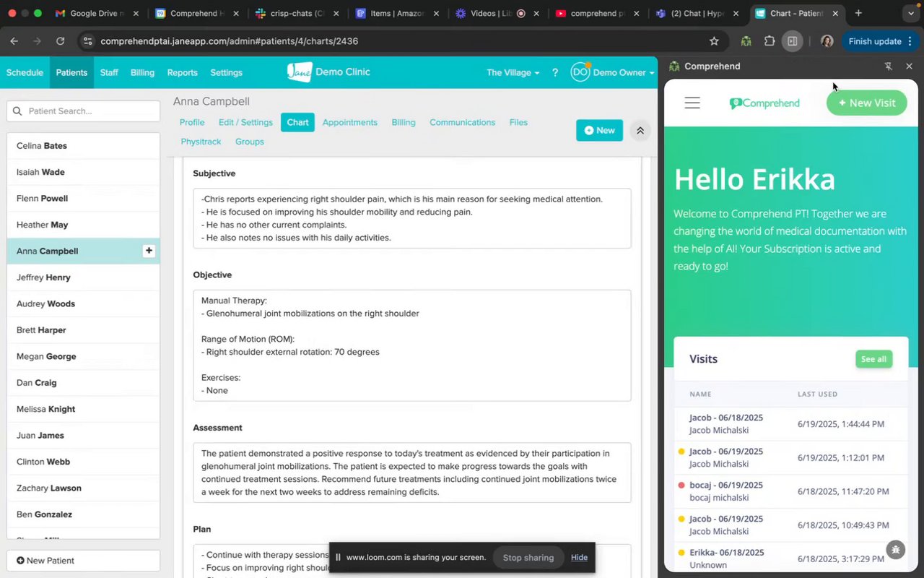Start a New Visit in Comprehend

[x=867, y=103]
